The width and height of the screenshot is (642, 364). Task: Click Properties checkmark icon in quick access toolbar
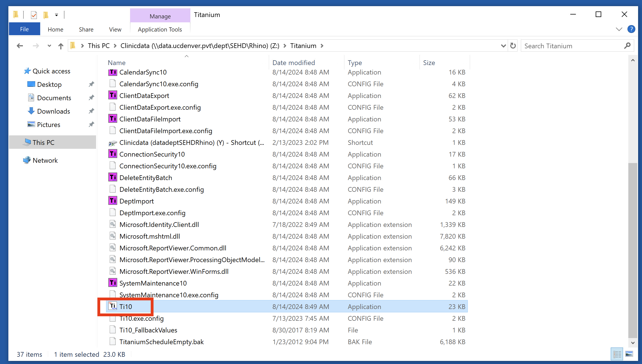tap(34, 15)
